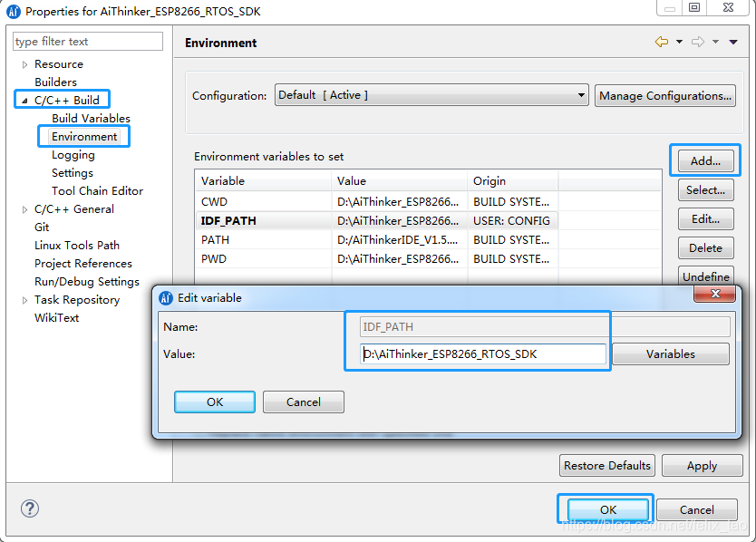
Task: Click the forward navigation arrow icon
Action: click(x=698, y=42)
